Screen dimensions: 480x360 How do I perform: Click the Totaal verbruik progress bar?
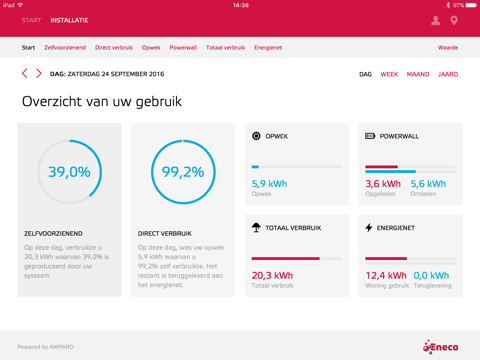click(x=297, y=258)
